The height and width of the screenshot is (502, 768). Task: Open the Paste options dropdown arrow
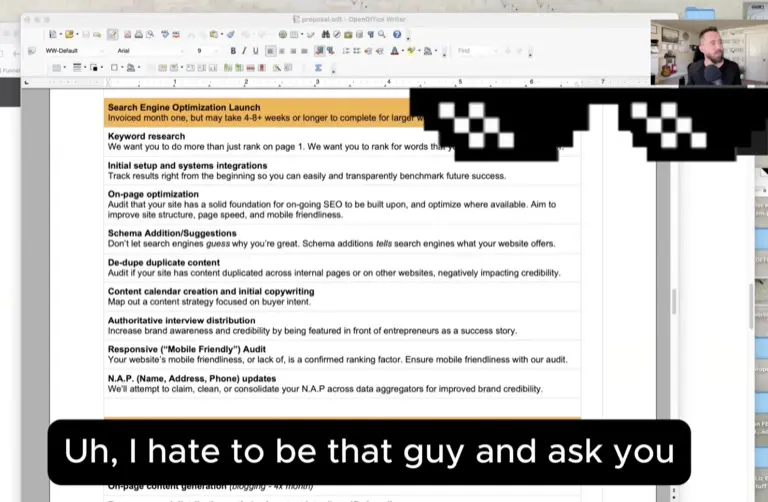222,34
